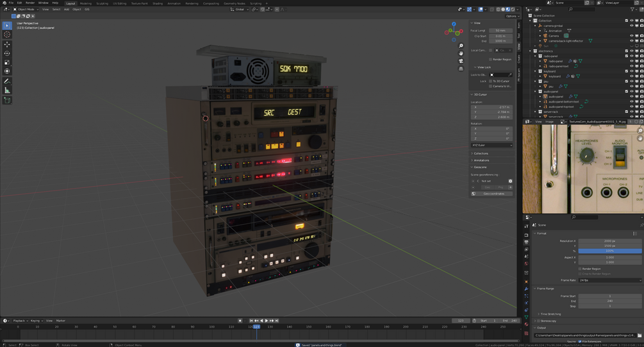Select the Cursor tool in left toolbar
Image resolution: width=644 pixels, height=347 pixels.
pos(7,35)
